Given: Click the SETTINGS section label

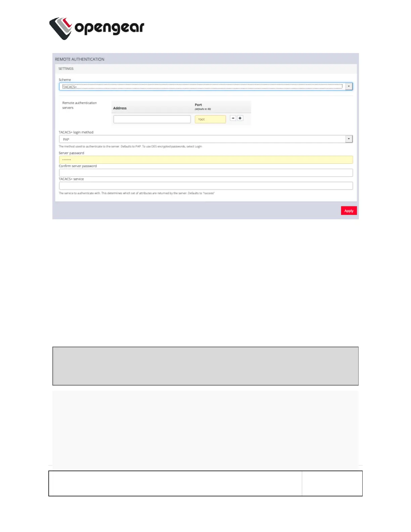Looking at the screenshot, I should [x=66, y=69].
